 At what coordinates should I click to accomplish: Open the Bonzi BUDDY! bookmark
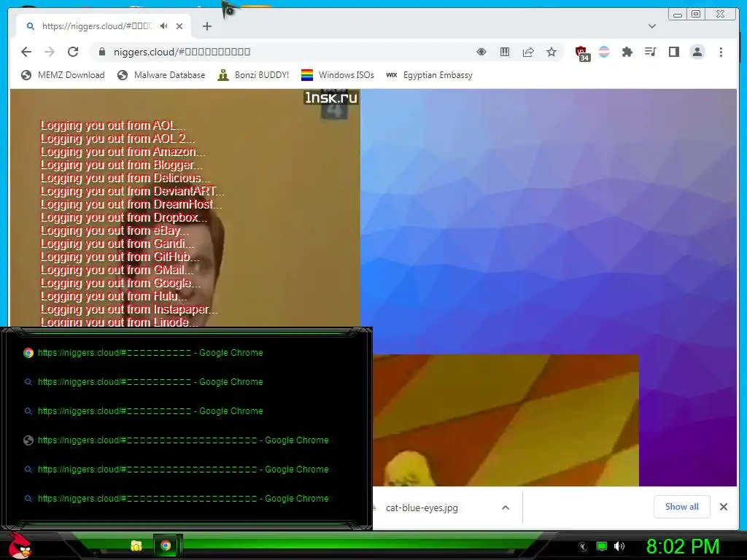point(253,75)
